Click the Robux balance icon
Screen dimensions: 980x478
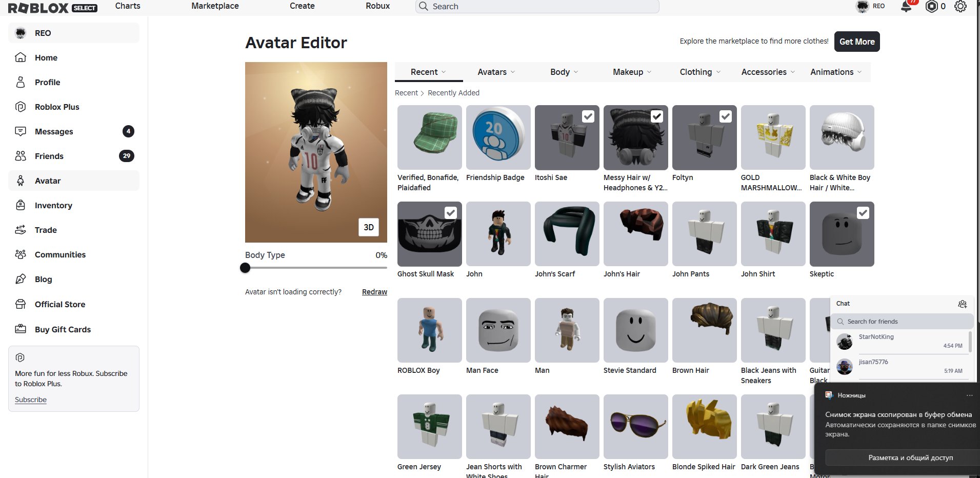(x=931, y=6)
